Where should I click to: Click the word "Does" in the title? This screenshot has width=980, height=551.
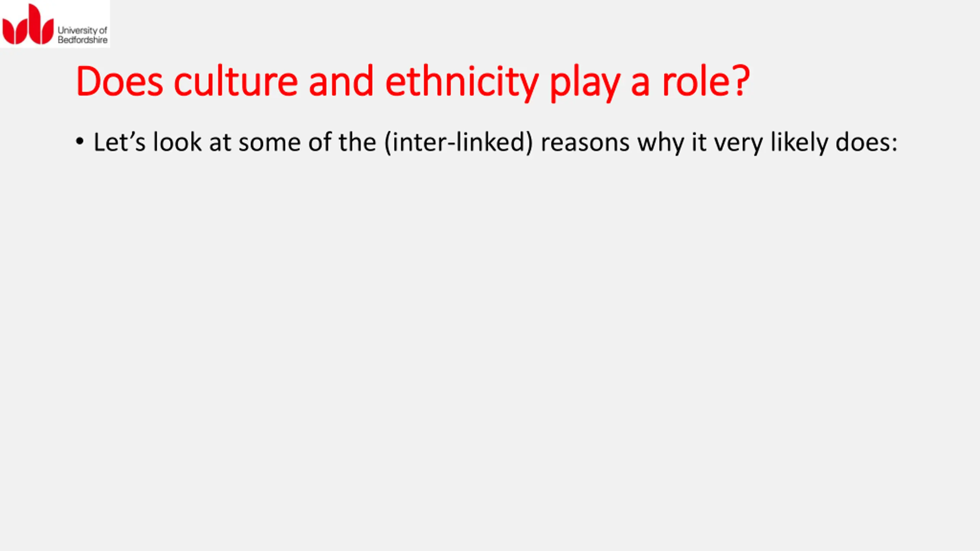119,82
